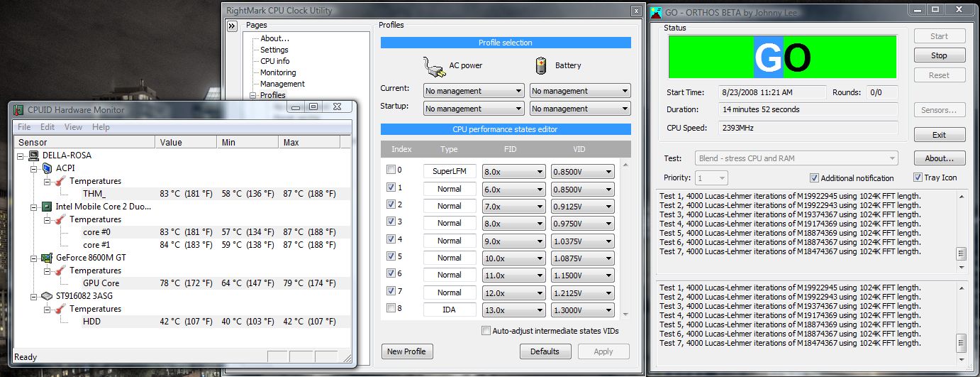
Task: Click the thermometer icon under GeForce 8600M GT
Action: click(x=60, y=271)
